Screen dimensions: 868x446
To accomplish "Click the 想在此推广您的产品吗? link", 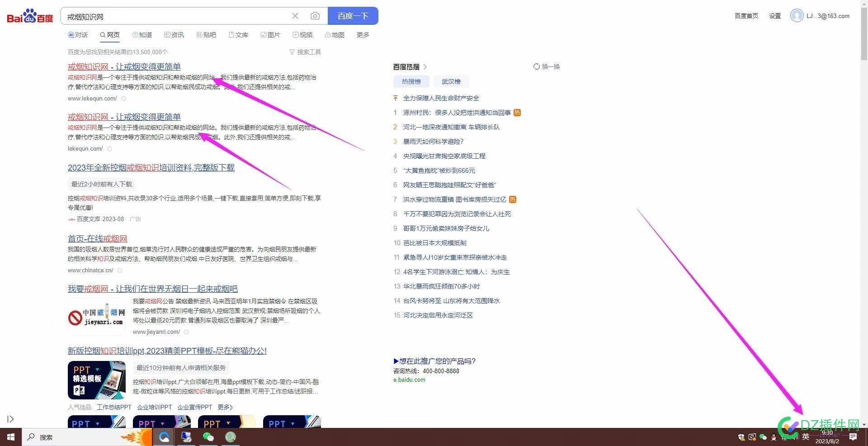I will click(x=434, y=361).
